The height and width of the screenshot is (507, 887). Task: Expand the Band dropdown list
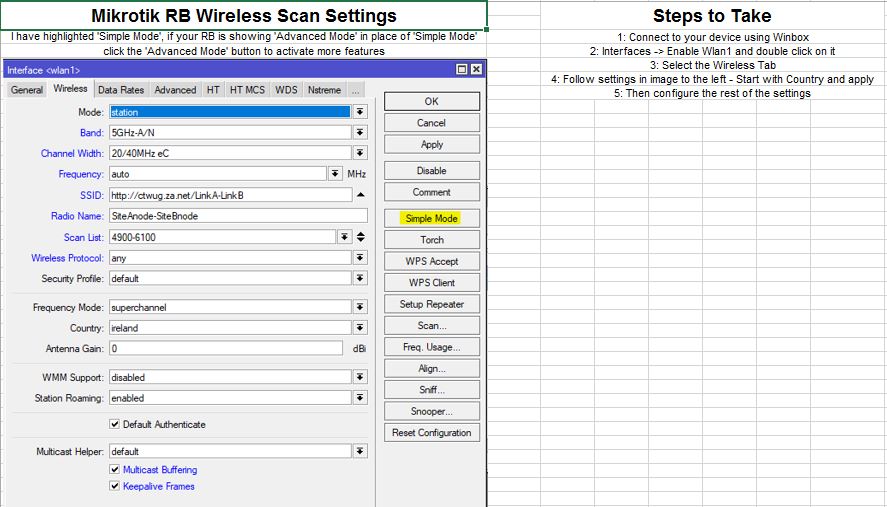pyautogui.click(x=360, y=133)
